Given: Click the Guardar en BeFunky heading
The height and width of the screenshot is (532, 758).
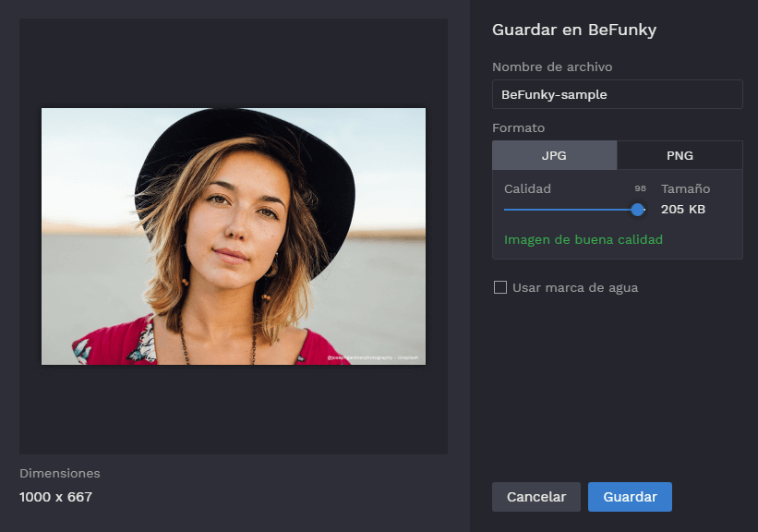Looking at the screenshot, I should [x=573, y=30].
